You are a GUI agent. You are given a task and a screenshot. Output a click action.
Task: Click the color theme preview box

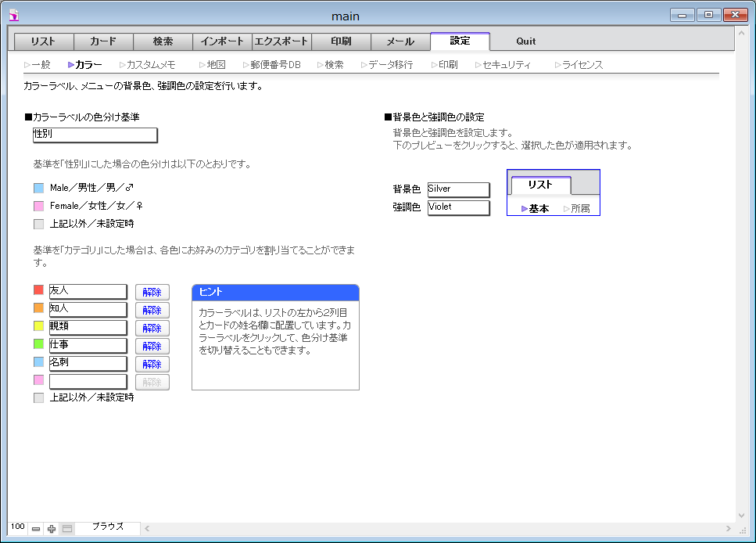(x=553, y=192)
